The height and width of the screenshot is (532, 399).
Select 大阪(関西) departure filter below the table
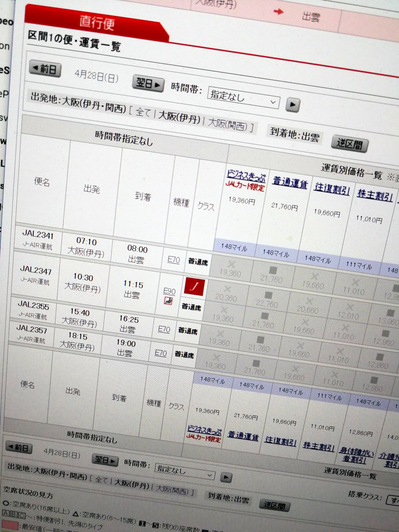point(172,490)
